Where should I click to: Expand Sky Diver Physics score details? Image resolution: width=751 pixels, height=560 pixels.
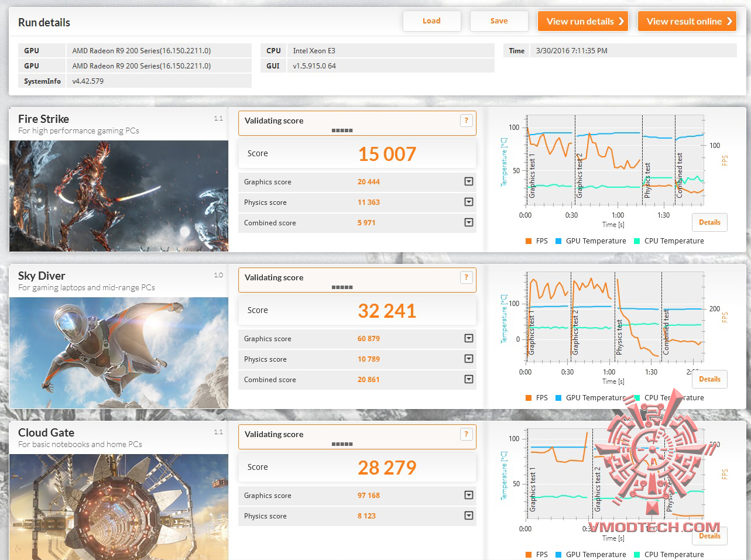[469, 359]
